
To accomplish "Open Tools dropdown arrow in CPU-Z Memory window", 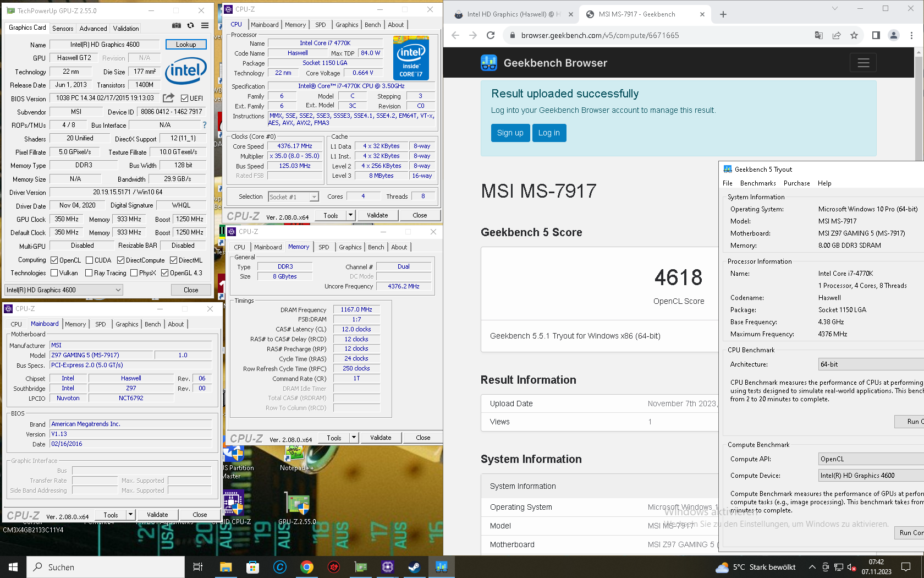I will point(354,438).
